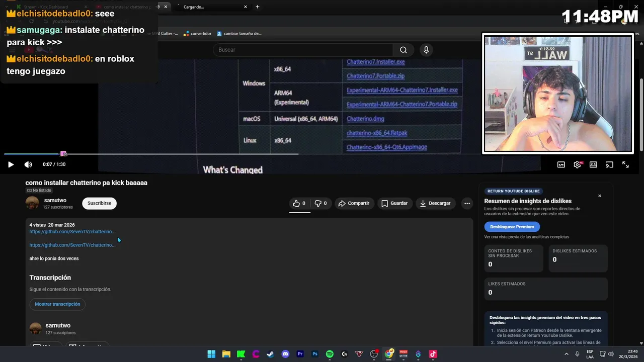Screen dimensions: 644x362
Task: Play the YouTube video
Action: [x=11, y=164]
